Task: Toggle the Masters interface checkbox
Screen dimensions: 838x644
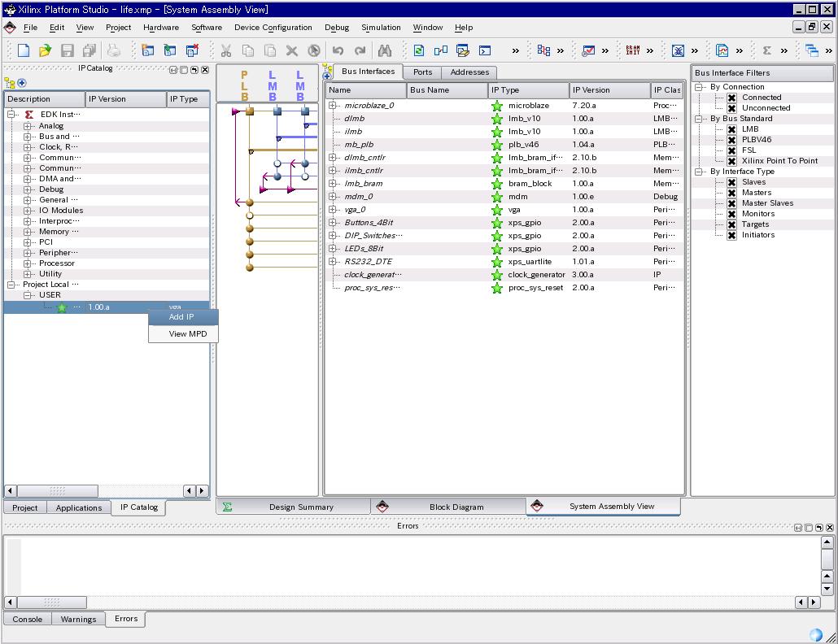Action: 731,193
